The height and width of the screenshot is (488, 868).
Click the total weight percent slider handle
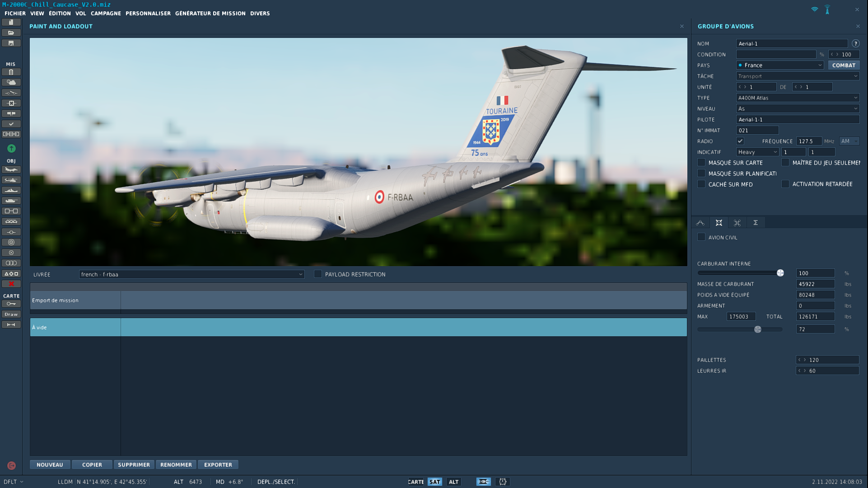point(758,329)
